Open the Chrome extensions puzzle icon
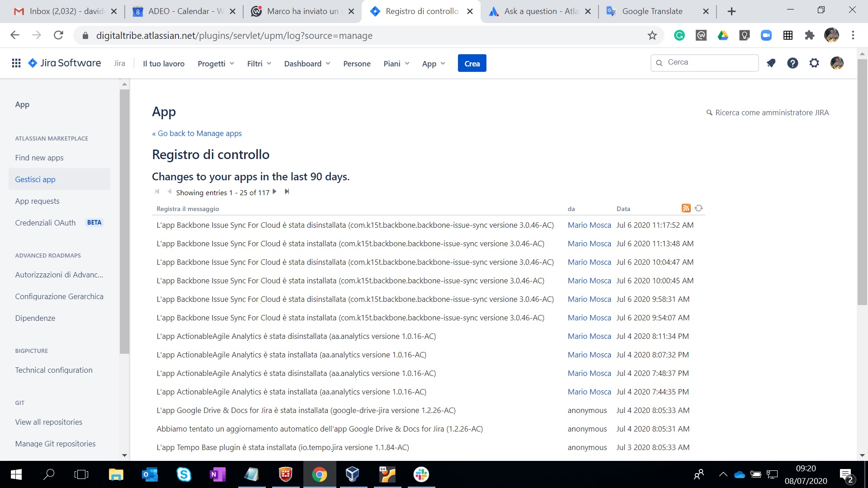The image size is (868, 488). tap(810, 35)
